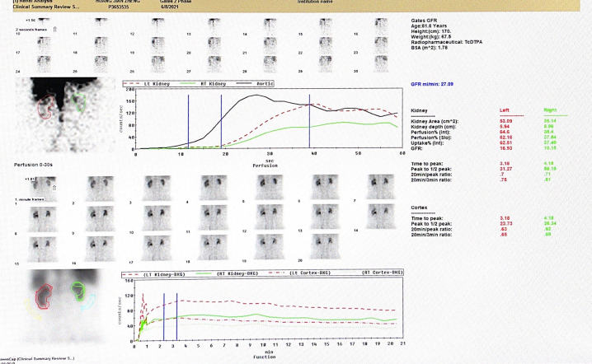592x364 pixels.
Task: Click the large perfusion summed image with ROIs
Action: click(66, 114)
